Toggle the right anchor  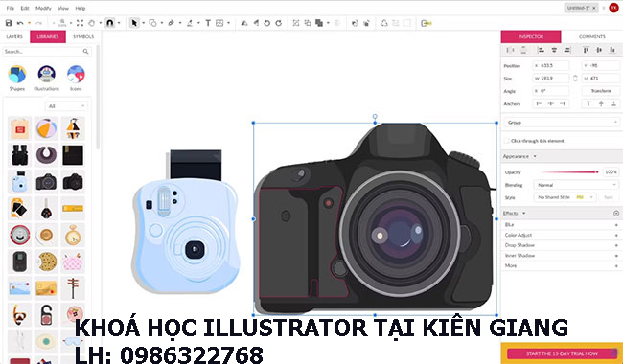tap(563, 103)
